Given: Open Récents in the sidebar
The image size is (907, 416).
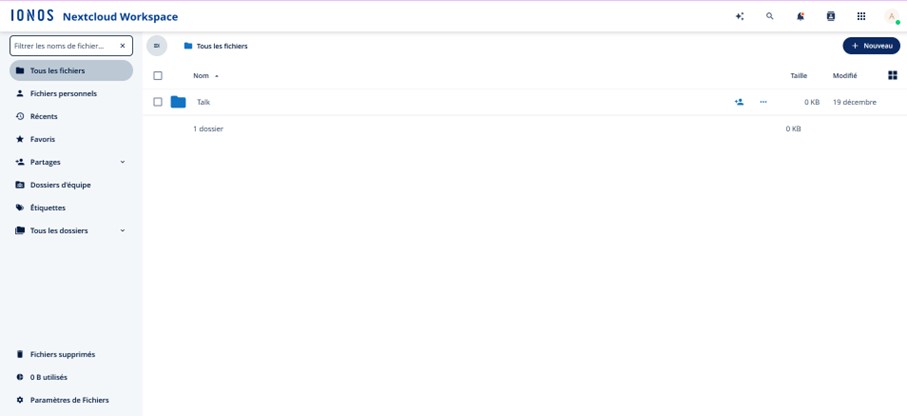Looking at the screenshot, I should [x=44, y=116].
